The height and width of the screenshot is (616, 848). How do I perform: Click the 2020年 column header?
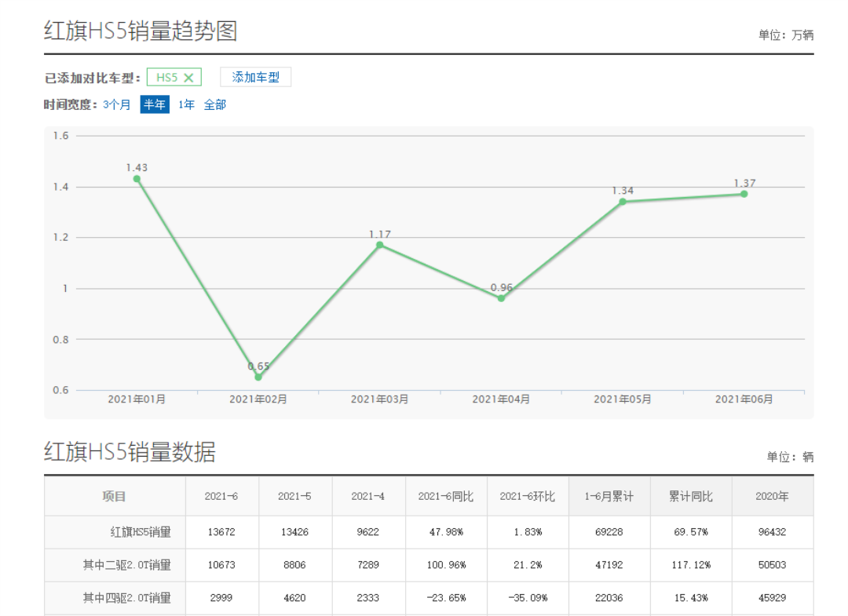point(773,496)
